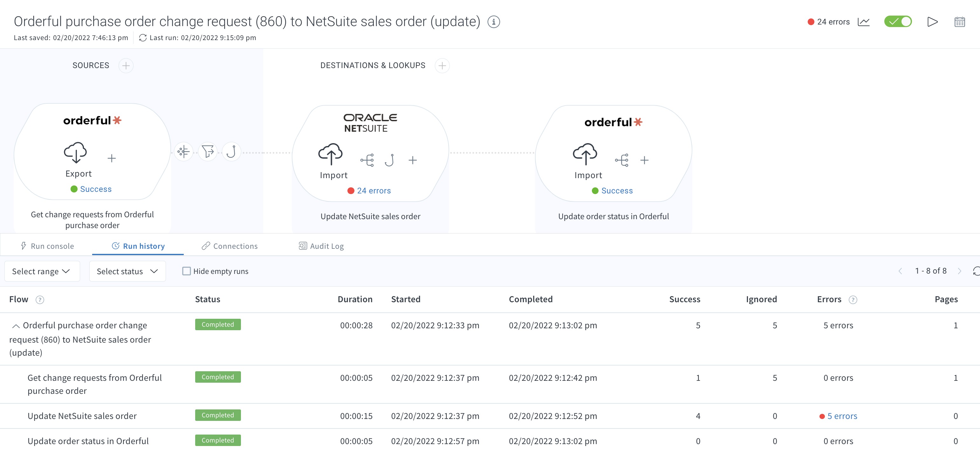Toggle the flow enabled switch off

click(898, 21)
